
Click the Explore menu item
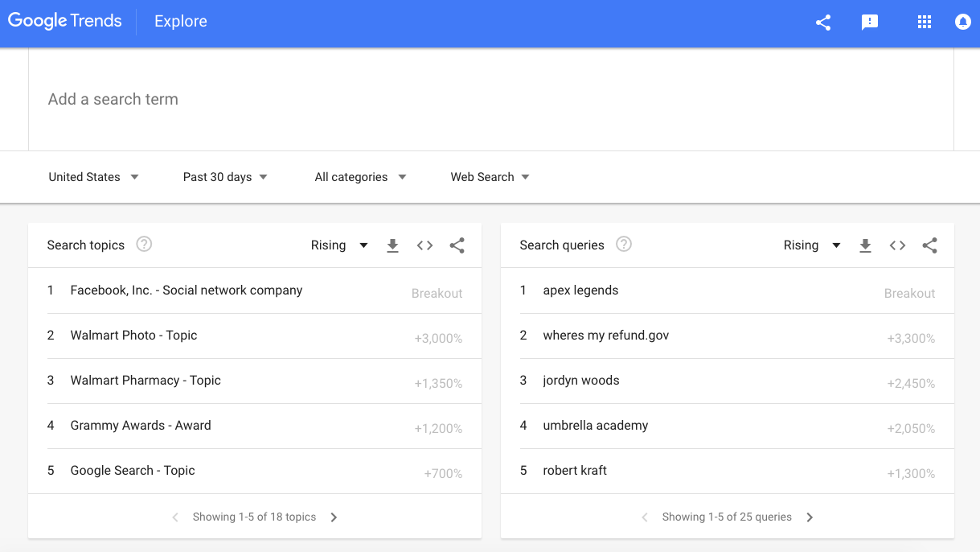click(180, 22)
